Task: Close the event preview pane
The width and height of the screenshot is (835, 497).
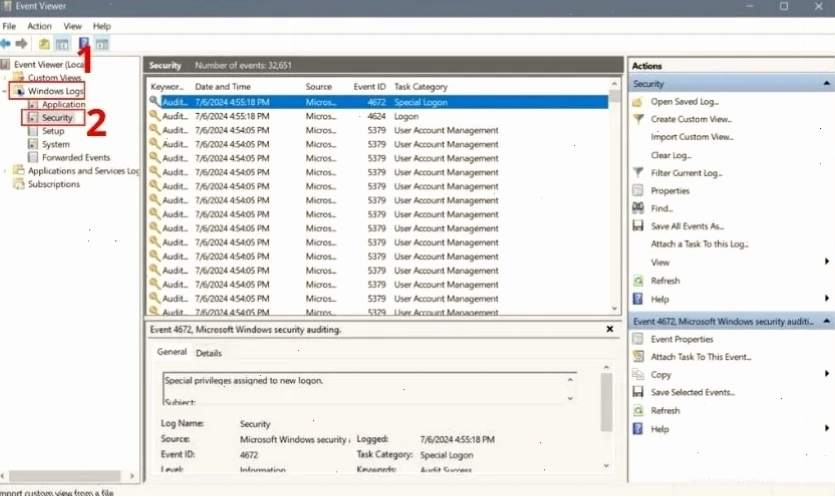Action: pyautogui.click(x=610, y=329)
